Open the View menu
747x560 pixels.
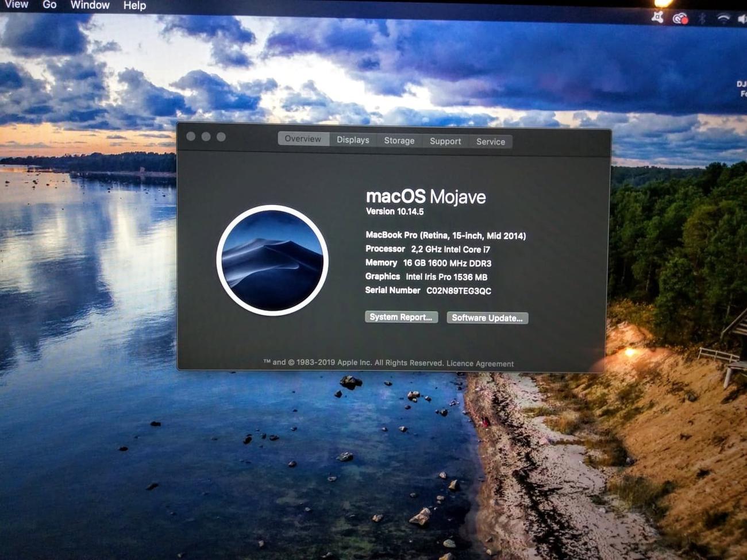(16, 5)
